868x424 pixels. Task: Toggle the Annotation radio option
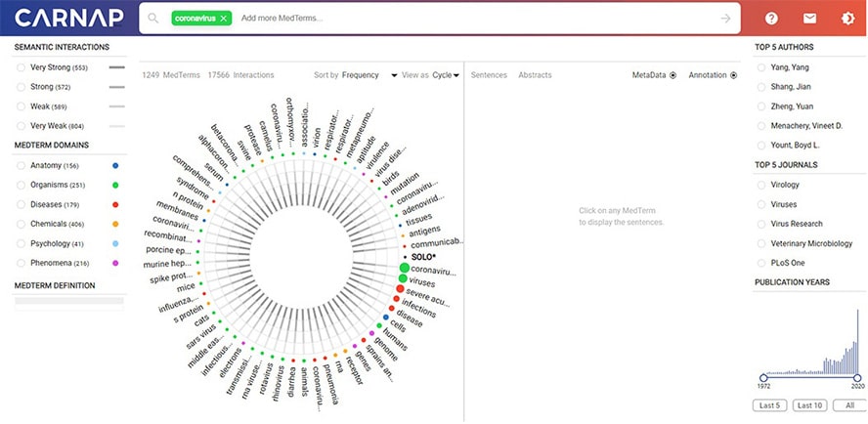733,75
